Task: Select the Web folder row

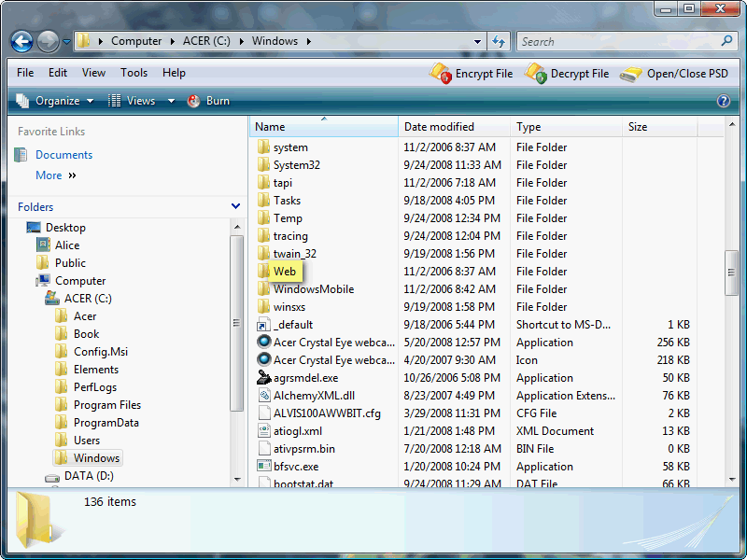Action: coord(472,272)
